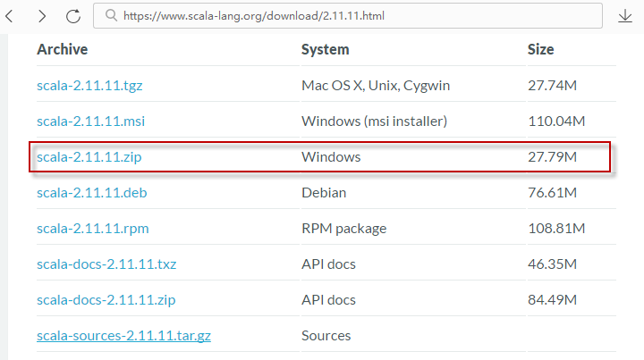Click the scala-2.11.11.zip link

[89, 157]
